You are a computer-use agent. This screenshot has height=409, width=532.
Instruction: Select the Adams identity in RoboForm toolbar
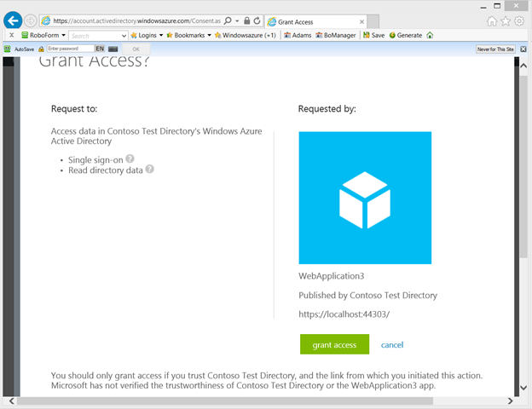(x=298, y=35)
